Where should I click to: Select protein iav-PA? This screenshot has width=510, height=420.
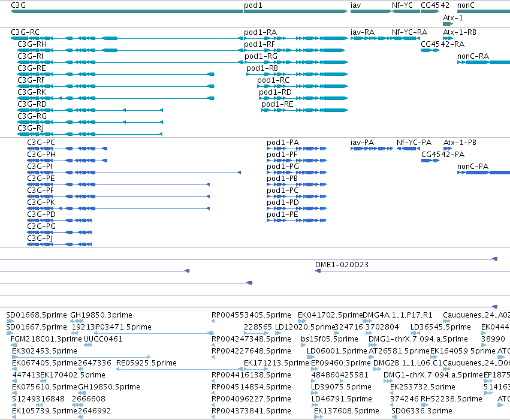[372, 149]
